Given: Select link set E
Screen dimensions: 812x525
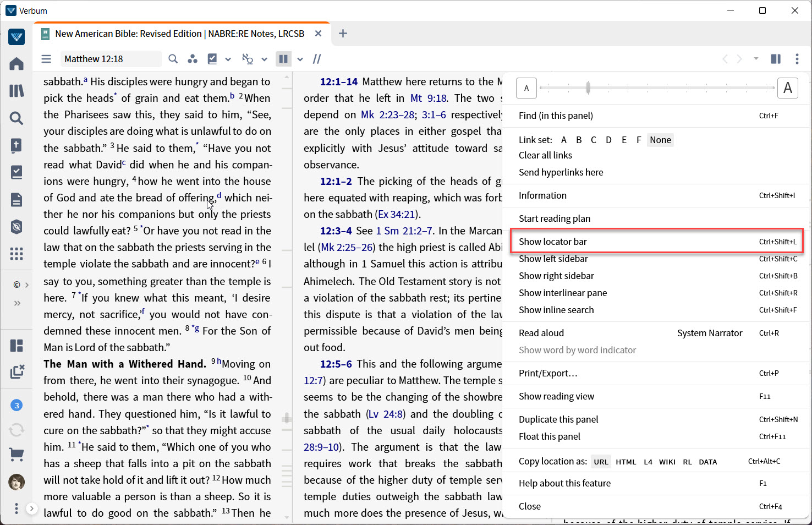Looking at the screenshot, I should point(624,140).
